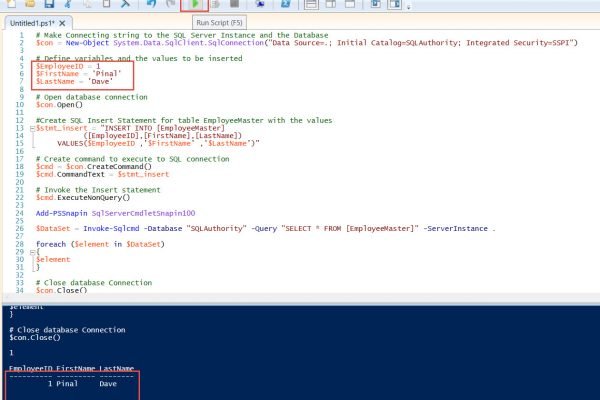The image size is (600, 400).
Task: Click the Paste clipboard icon
Action: [106, 3]
